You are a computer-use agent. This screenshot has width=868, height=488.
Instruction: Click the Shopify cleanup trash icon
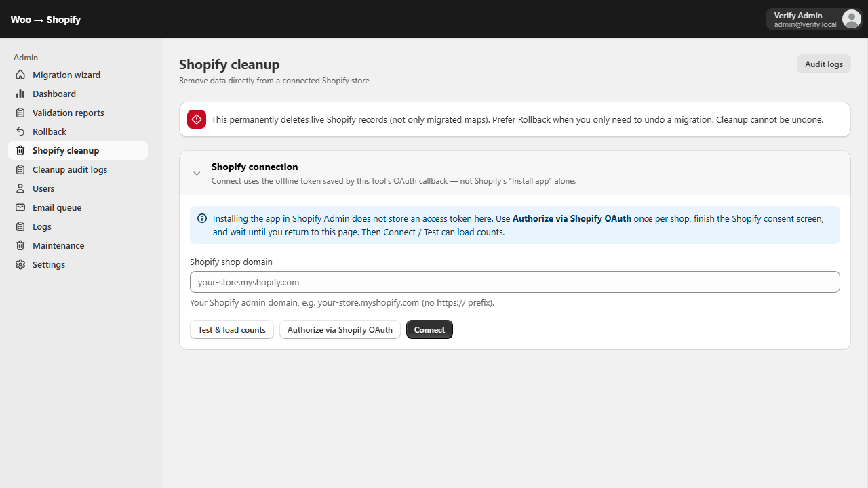[x=20, y=150]
